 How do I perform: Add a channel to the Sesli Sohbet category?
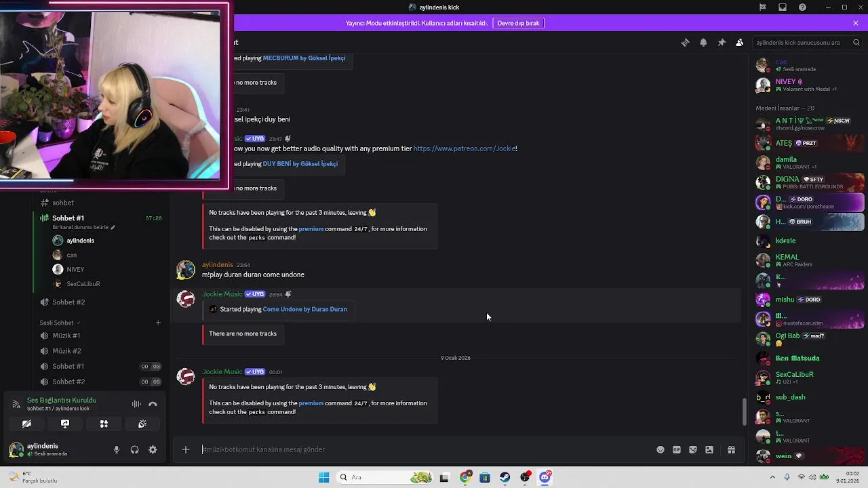click(158, 323)
